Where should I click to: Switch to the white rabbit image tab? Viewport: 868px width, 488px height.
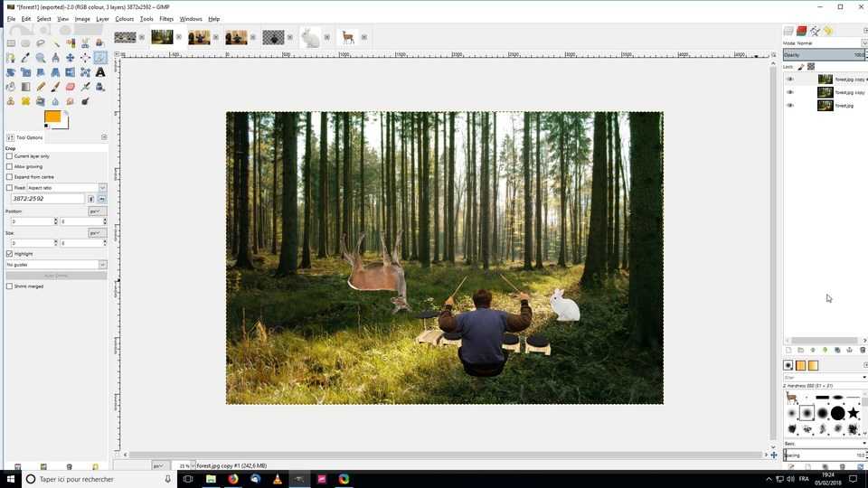point(310,37)
